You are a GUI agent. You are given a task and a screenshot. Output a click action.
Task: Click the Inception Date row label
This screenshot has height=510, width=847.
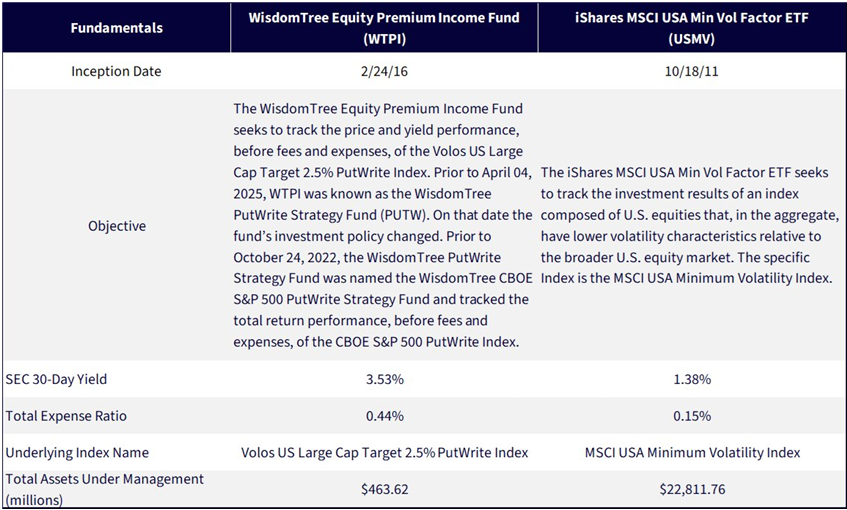pos(116,71)
